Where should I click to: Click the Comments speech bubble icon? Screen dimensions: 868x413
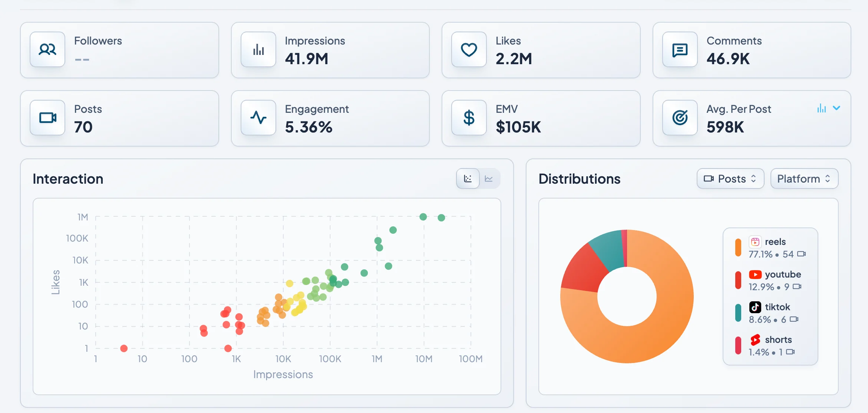pos(680,49)
